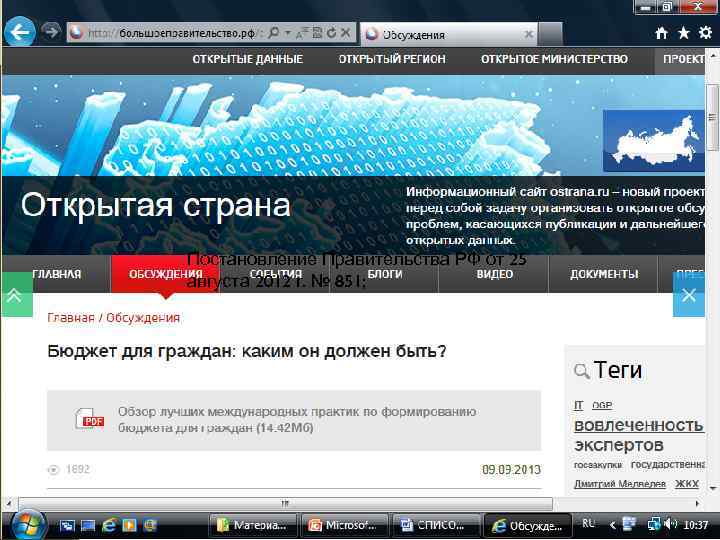Viewport: 720px width, 540px height.
Task: Open the browser Home page icon
Action: [x=661, y=33]
